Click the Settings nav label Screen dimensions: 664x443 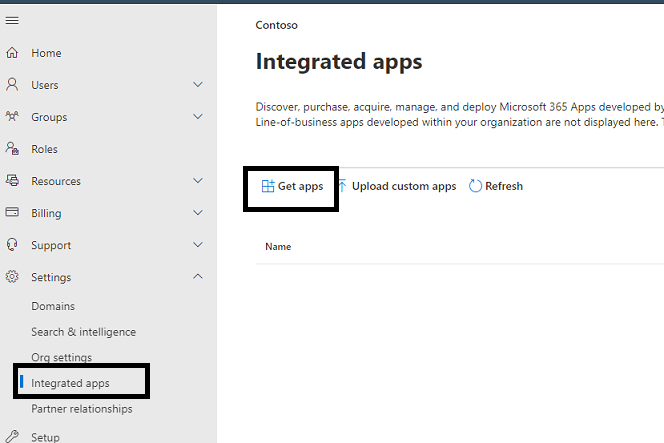[x=51, y=277]
